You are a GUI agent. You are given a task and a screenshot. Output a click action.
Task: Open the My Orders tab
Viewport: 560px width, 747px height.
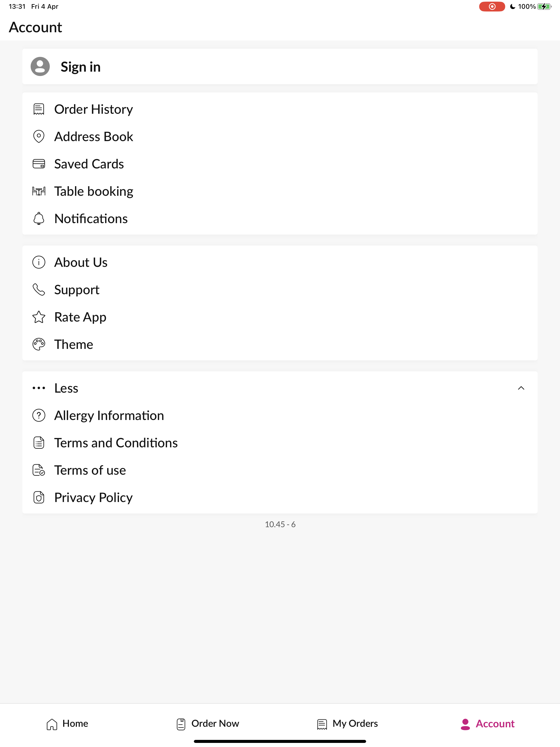coord(347,724)
